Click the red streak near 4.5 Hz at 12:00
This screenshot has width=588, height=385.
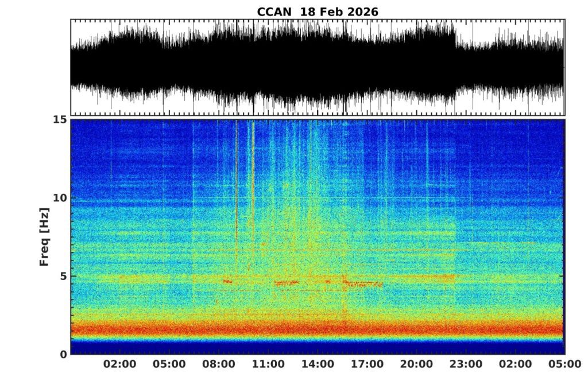point(286,283)
